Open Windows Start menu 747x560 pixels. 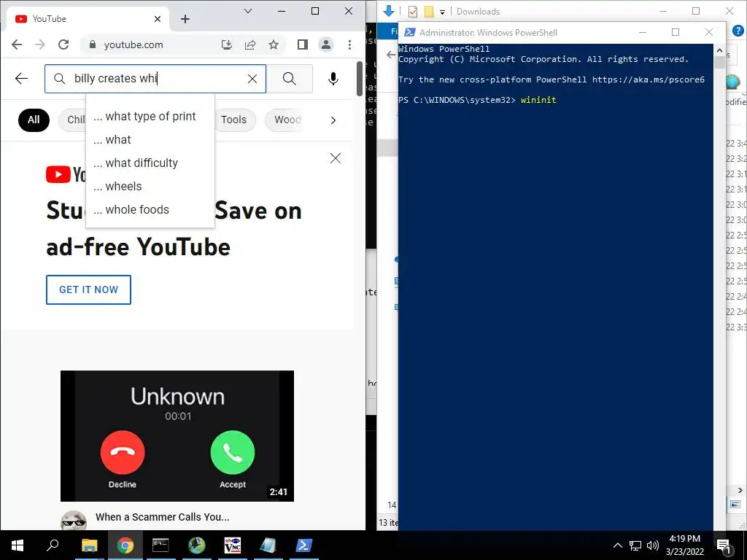pyautogui.click(x=18, y=545)
